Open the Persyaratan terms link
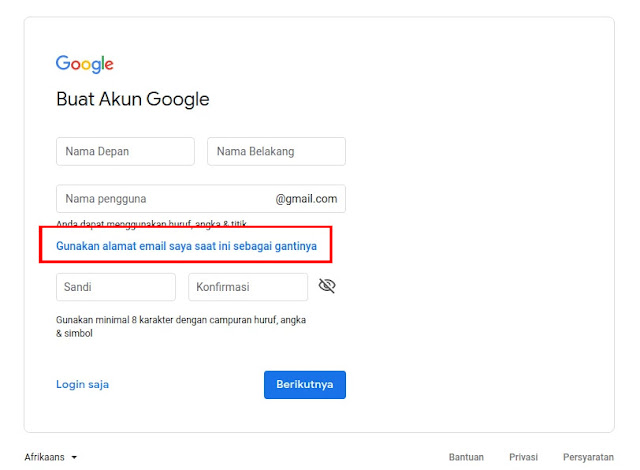Viewport: 640px width, 470px height. click(x=588, y=457)
